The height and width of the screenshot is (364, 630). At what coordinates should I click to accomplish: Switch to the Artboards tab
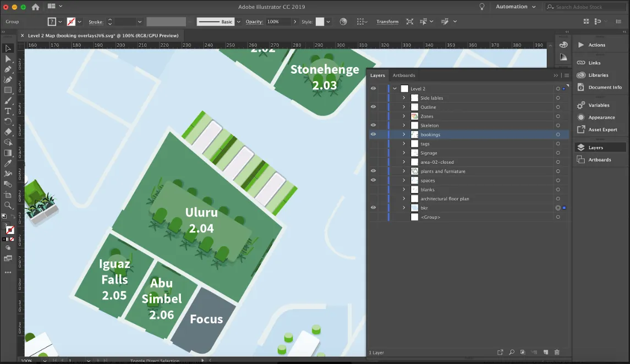(403, 75)
